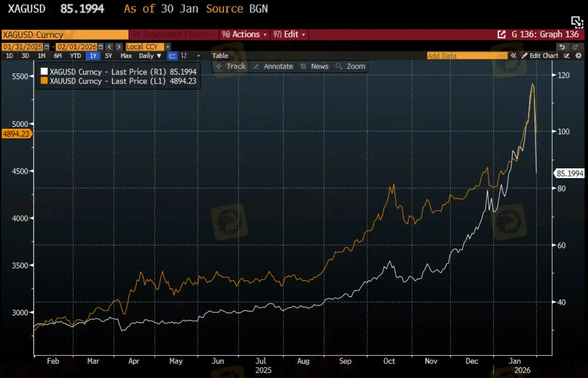Open the Track crosshair tool
The image size is (588, 378).
[231, 66]
